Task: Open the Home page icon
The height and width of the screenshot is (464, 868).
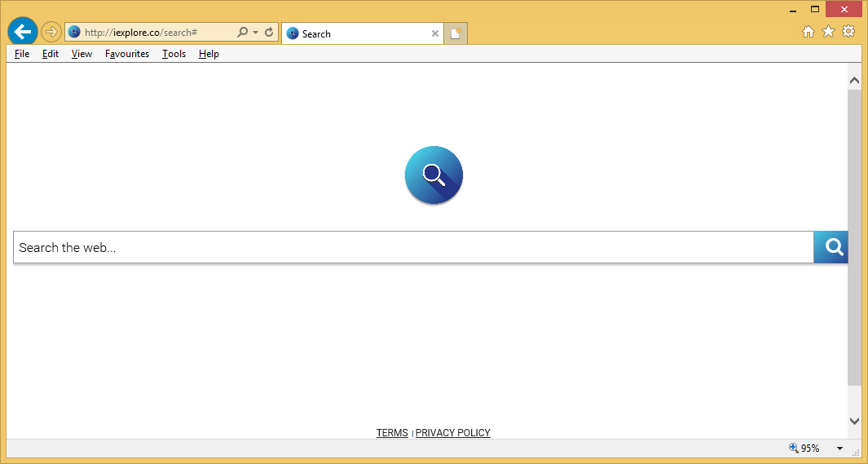Action: point(809,32)
